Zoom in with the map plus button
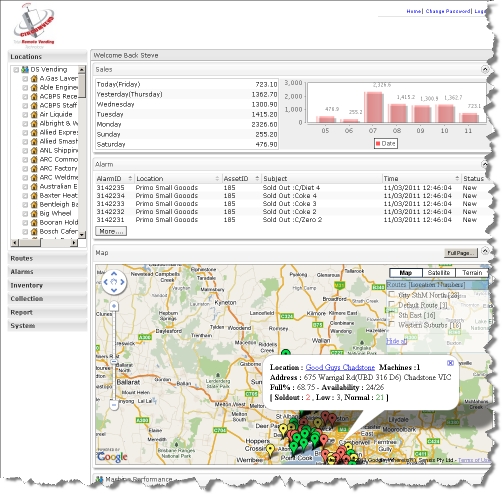This screenshot has height=494, width=502. pos(114,306)
